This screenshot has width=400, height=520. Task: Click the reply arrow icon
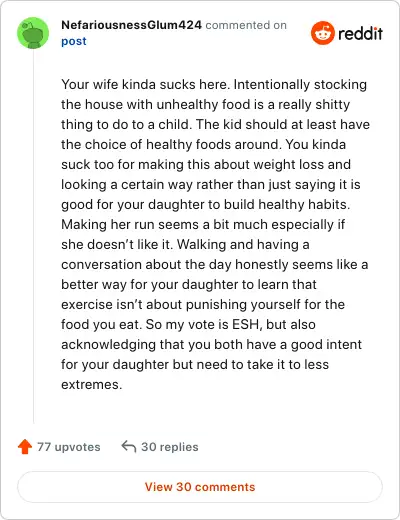coord(129,447)
